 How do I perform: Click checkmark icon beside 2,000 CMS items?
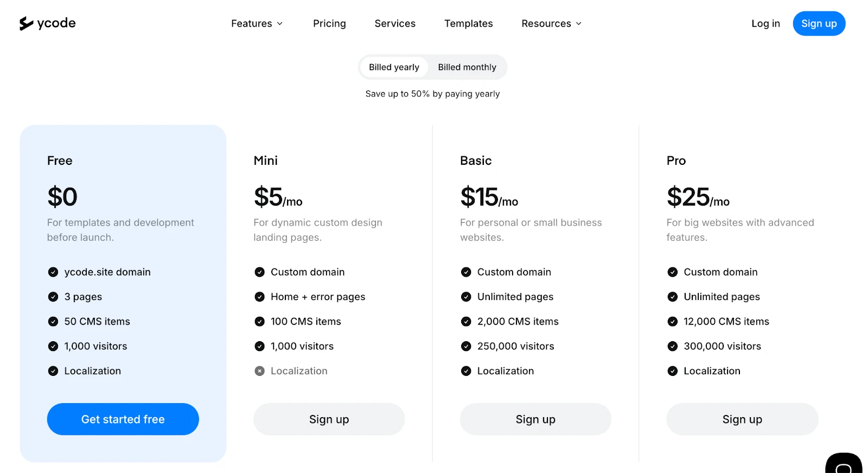pos(466,322)
